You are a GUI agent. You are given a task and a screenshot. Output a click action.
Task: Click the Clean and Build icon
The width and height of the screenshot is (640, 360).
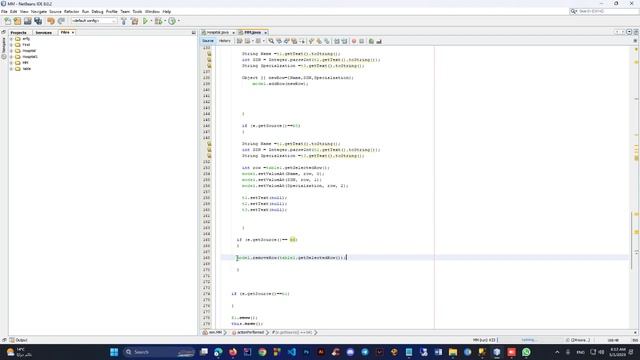point(134,21)
